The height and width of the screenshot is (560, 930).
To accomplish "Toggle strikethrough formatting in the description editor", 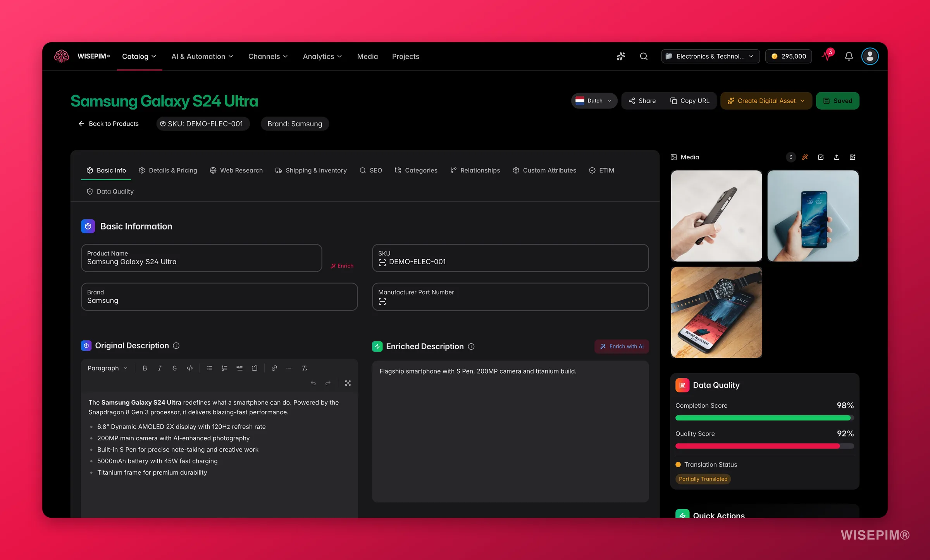I will (175, 368).
